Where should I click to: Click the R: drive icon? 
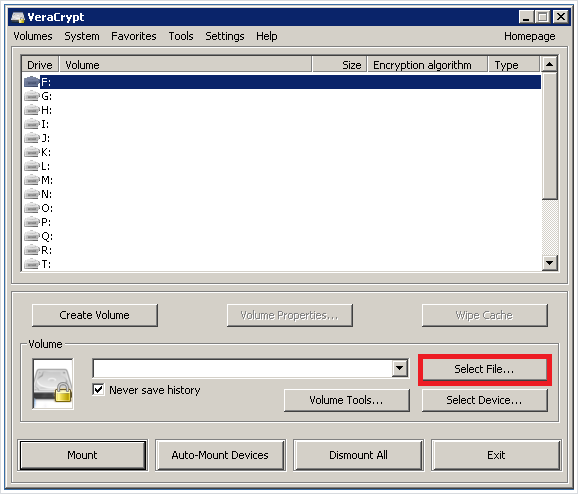32,250
